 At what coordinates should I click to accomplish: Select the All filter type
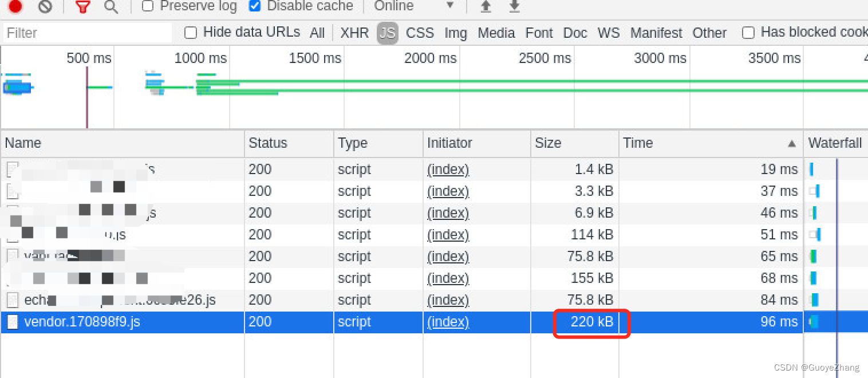click(317, 33)
